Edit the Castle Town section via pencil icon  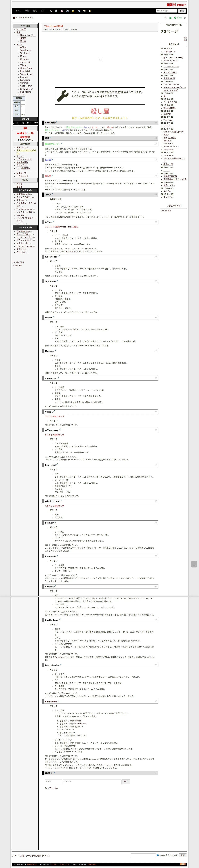click(60, 619)
